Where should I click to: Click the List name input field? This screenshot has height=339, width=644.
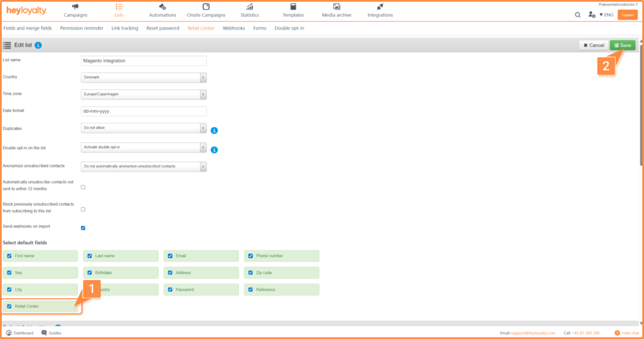click(144, 61)
